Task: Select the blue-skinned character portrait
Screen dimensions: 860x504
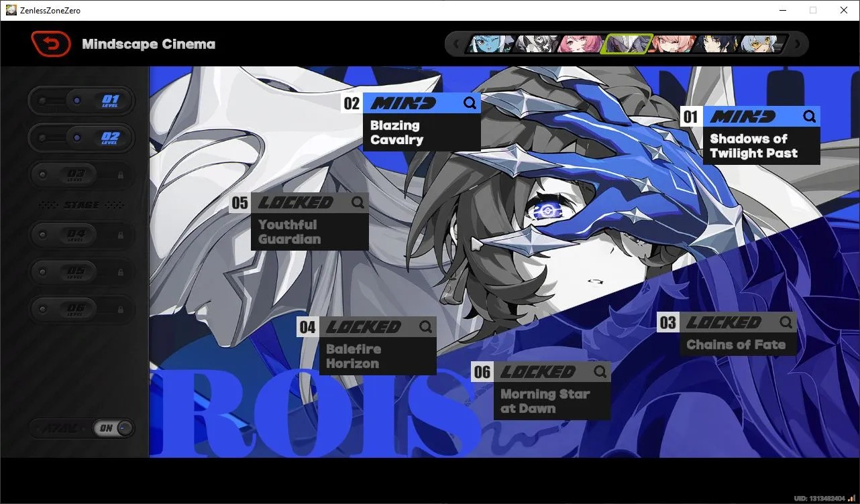Action: tap(490, 44)
